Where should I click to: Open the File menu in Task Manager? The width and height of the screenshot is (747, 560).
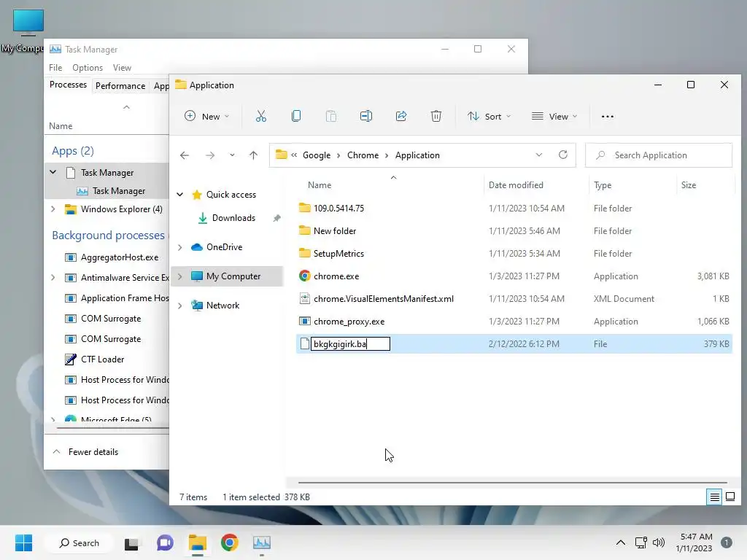point(55,68)
